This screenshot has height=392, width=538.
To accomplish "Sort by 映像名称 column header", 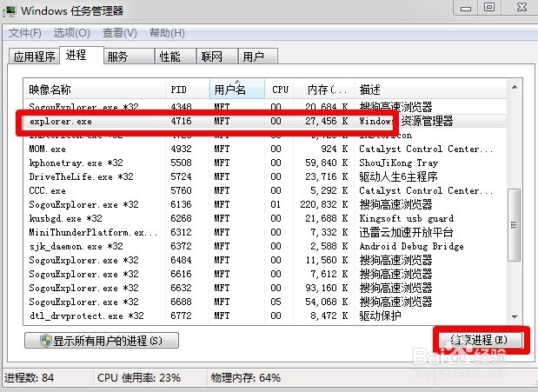I will tap(95, 90).
